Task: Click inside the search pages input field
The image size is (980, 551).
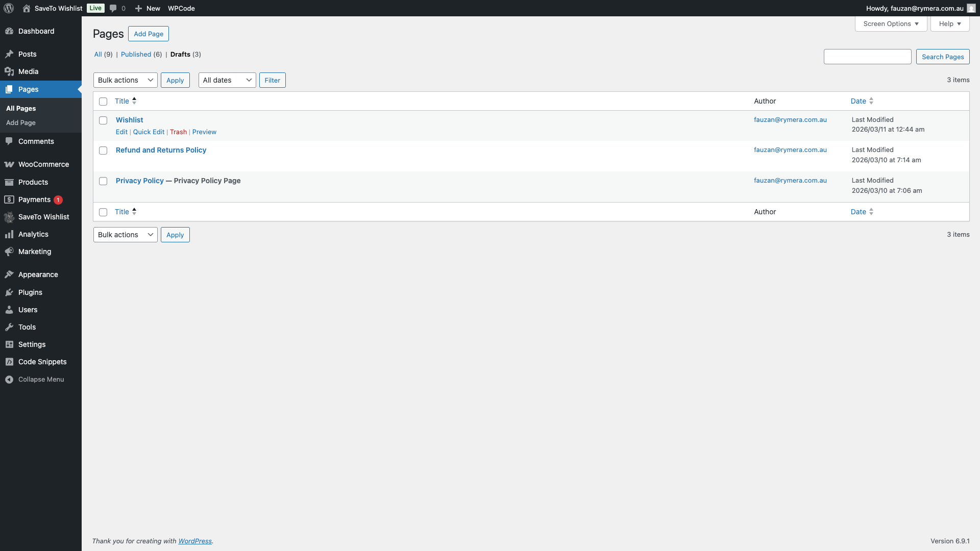Action: click(x=867, y=56)
